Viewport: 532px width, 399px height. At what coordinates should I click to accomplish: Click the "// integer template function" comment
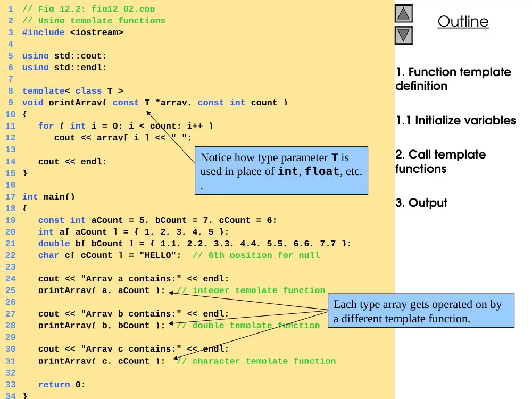[251, 290]
